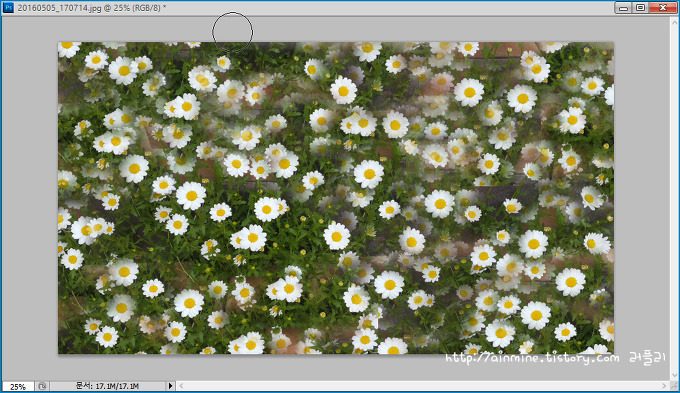Close the 20160505_170714.jpg document window
This screenshot has width=680, height=393.
(x=663, y=7)
